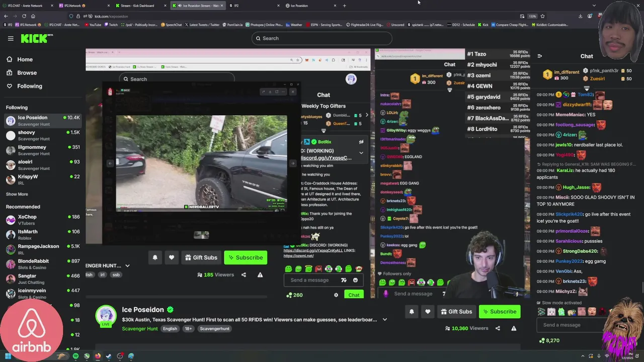This screenshot has height=362, width=644.
Task: Click main green Subscribe button
Action: click(x=499, y=312)
